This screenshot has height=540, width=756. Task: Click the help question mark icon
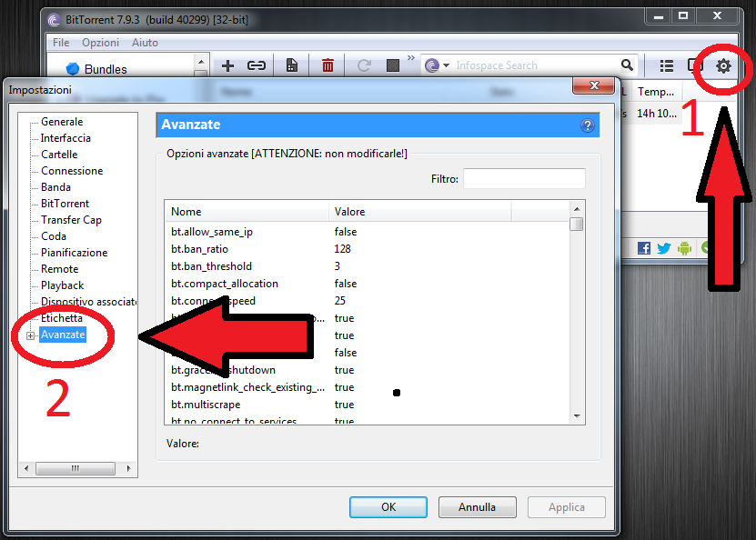[x=588, y=125]
